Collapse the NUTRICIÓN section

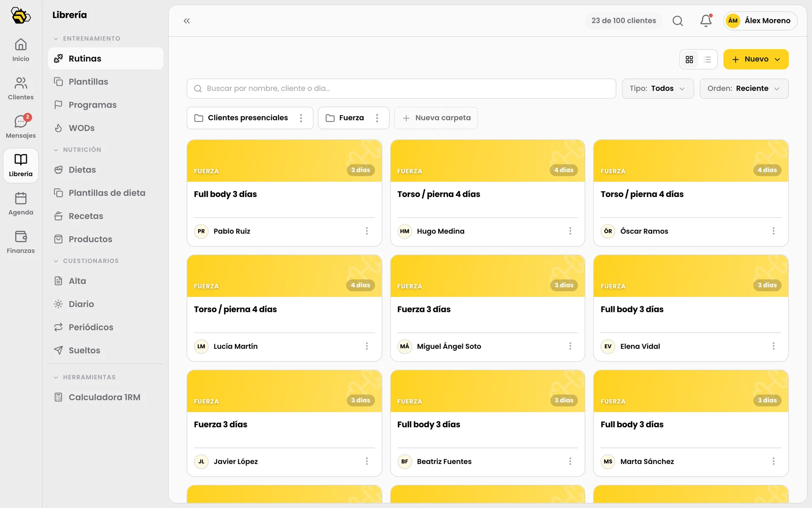click(x=77, y=150)
